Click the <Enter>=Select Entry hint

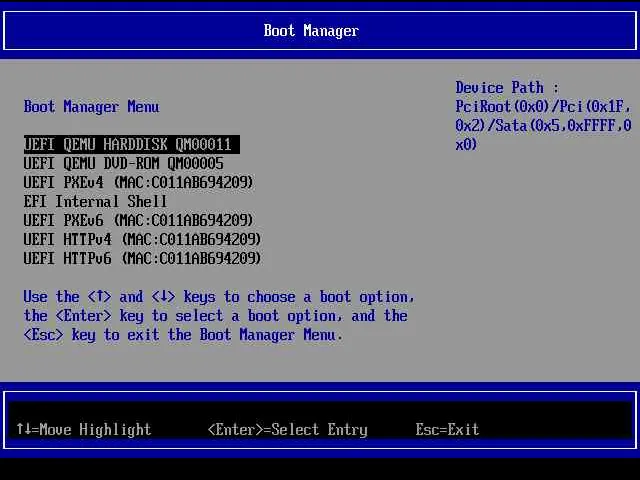tap(288, 429)
